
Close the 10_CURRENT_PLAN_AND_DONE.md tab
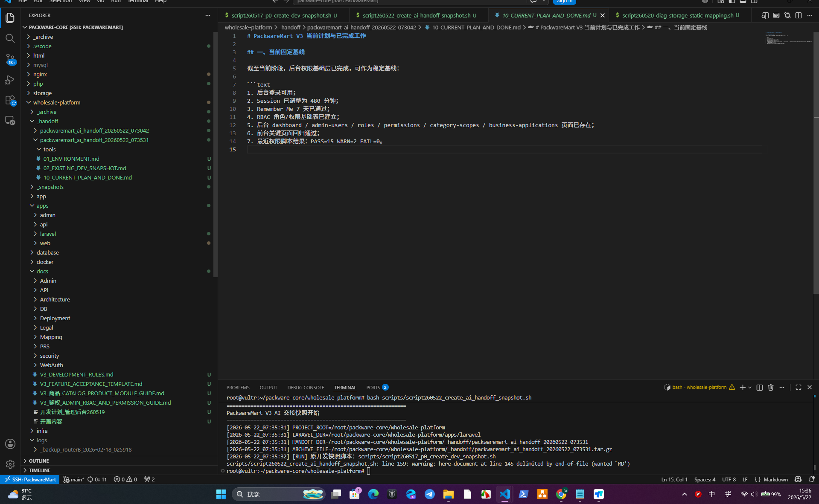tap(603, 15)
